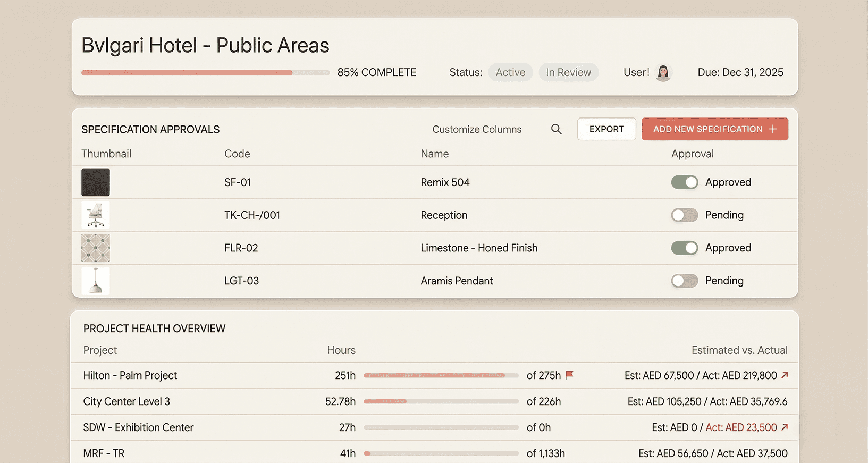The height and width of the screenshot is (463, 868).
Task: Open City Center Level 3 row
Action: point(435,401)
